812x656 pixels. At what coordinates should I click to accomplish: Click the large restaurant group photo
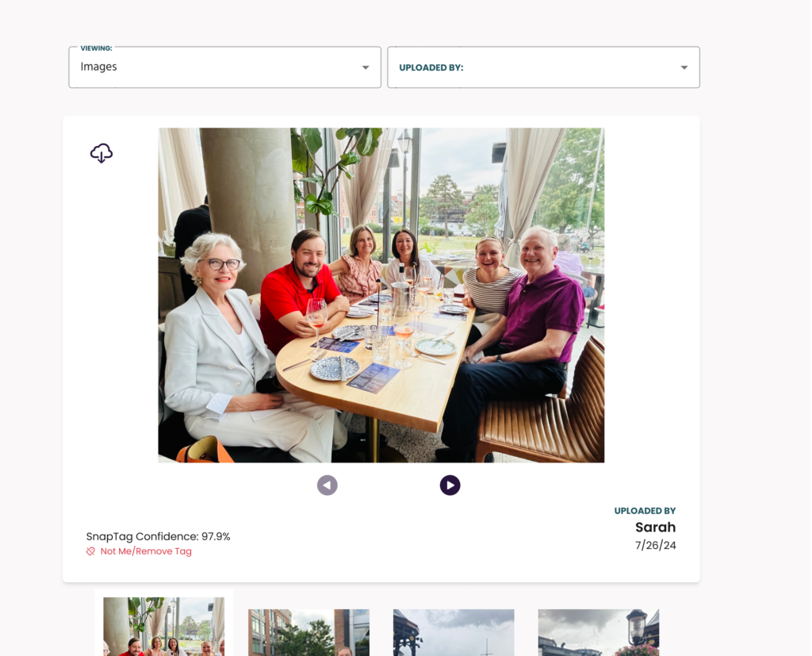(381, 295)
